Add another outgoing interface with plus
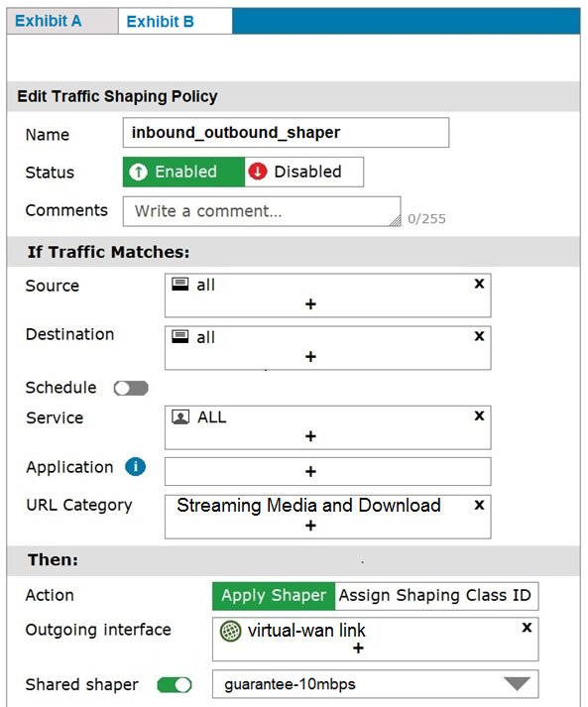Image resolution: width=588 pixels, height=707 pixels. (x=358, y=648)
